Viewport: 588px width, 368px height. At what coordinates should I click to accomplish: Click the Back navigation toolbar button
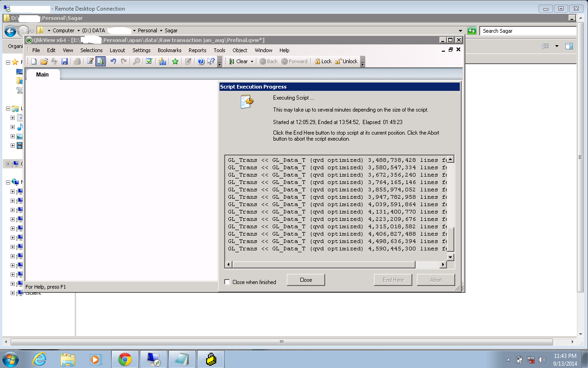pyautogui.click(x=269, y=61)
